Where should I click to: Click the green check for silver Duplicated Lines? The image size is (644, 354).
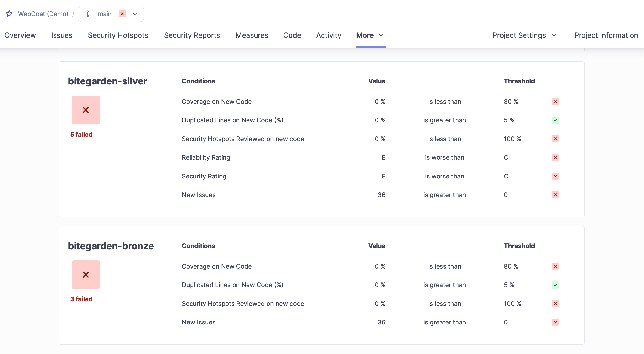coord(555,120)
